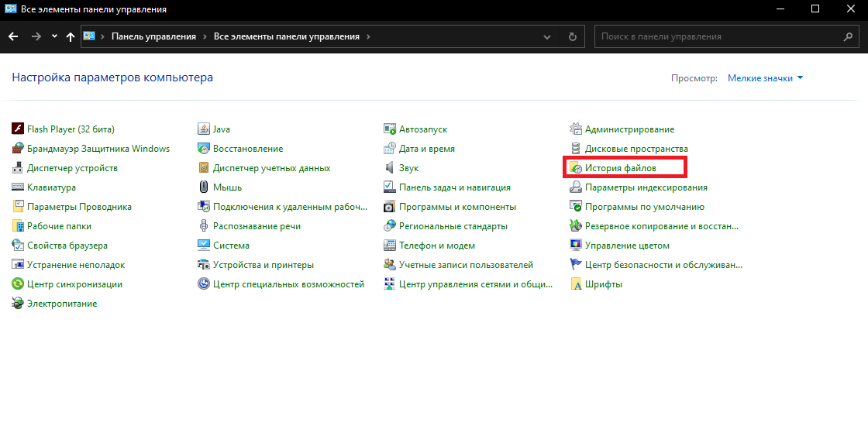Viewport: 868px width, 426px height.
Task: Go up one level with Up arrow
Action: coord(71,36)
